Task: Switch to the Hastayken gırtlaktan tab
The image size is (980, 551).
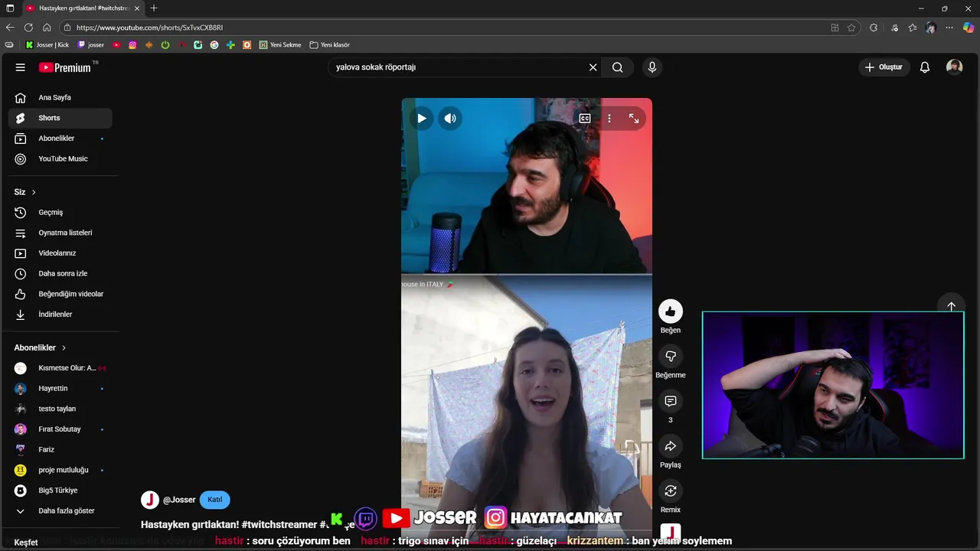Action: pos(82,8)
